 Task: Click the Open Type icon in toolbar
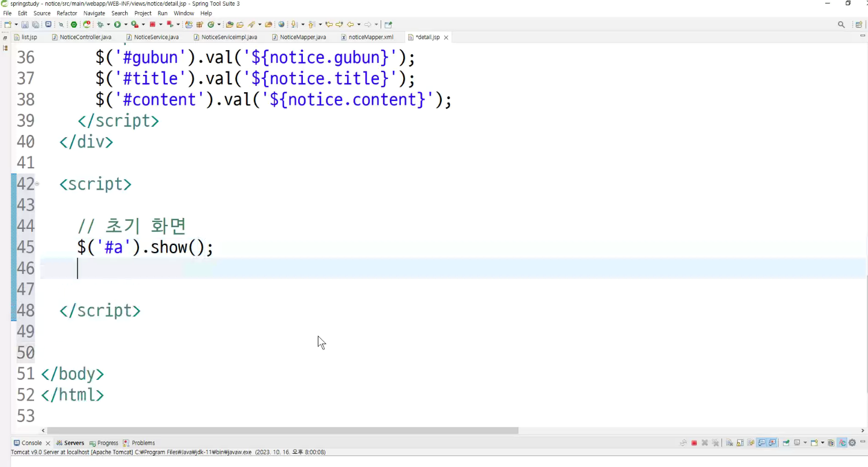(x=230, y=25)
